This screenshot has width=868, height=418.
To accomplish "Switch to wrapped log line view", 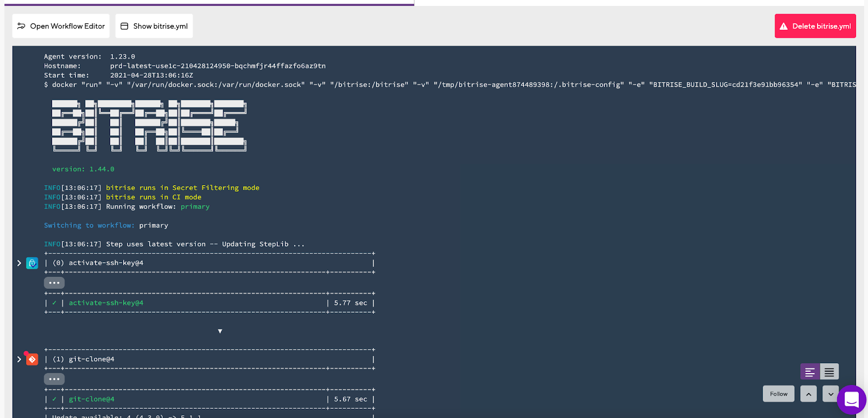I will click(x=810, y=372).
